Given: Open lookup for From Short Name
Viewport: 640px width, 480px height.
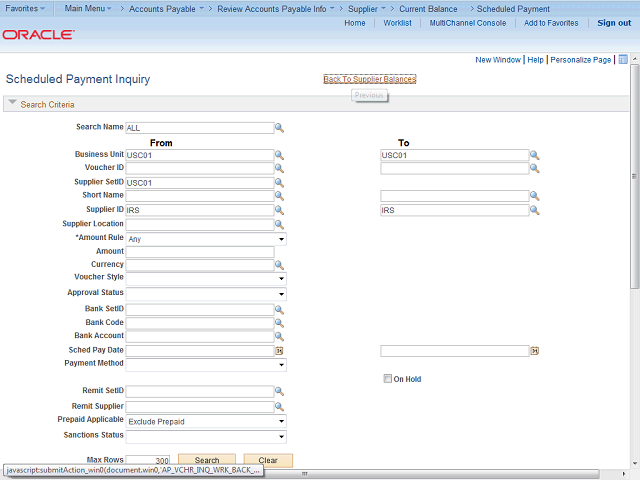Looking at the screenshot, I should click(279, 196).
